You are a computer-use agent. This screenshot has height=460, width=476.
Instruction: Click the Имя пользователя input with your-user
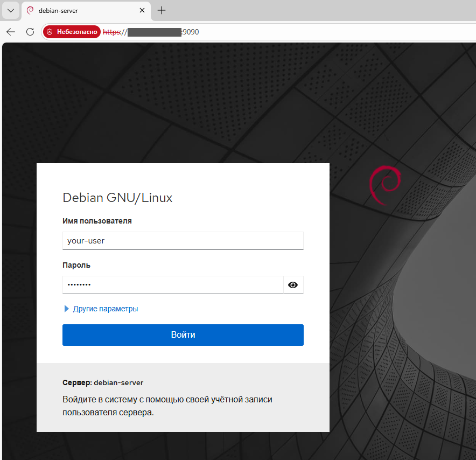coord(183,241)
